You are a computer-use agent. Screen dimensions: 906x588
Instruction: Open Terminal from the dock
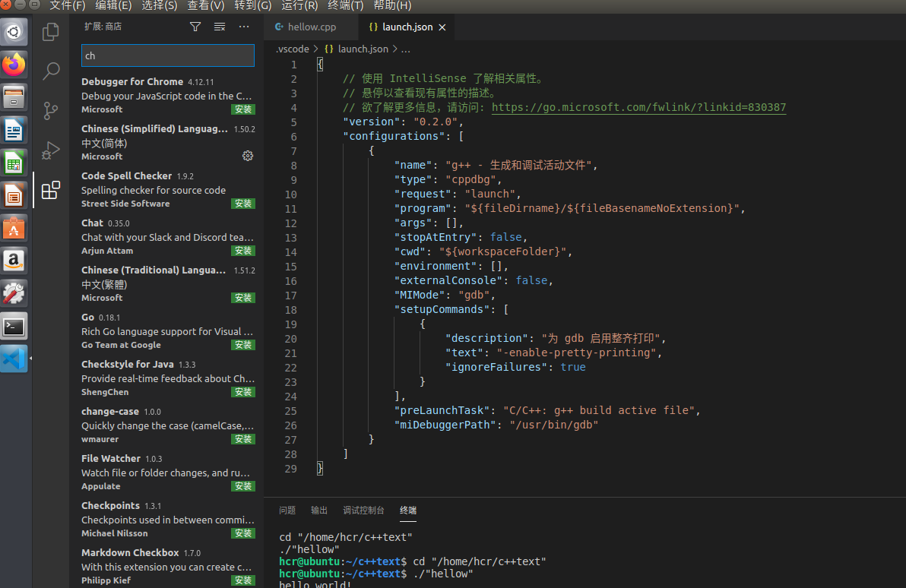[14, 327]
